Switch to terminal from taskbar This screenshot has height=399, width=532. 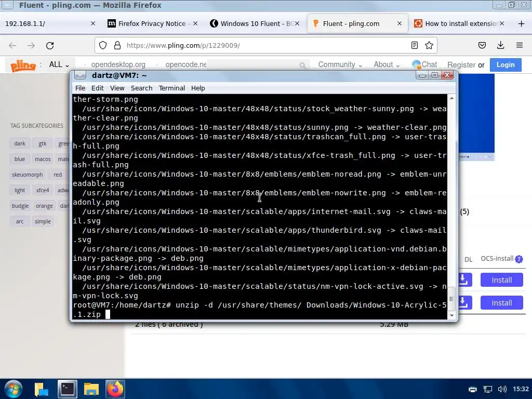click(x=67, y=389)
